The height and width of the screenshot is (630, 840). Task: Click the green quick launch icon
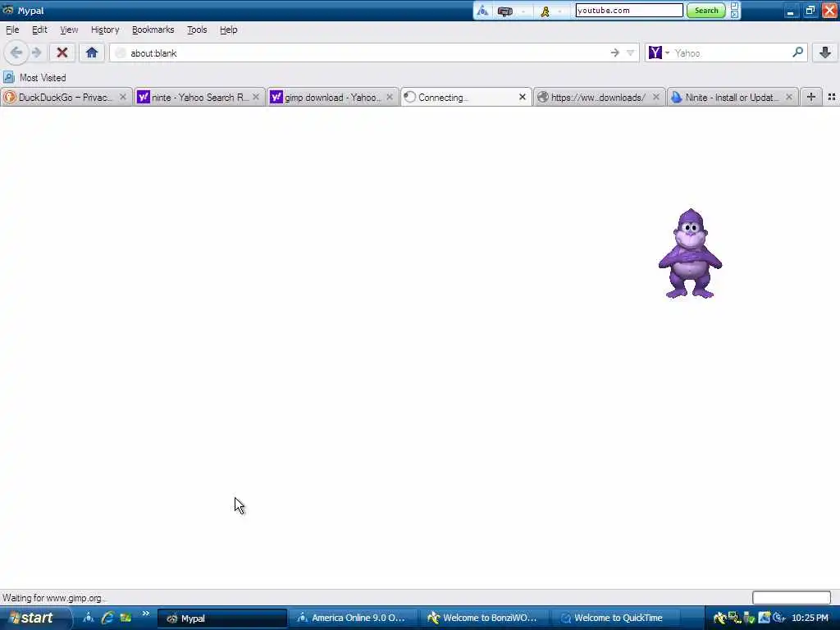pos(126,618)
